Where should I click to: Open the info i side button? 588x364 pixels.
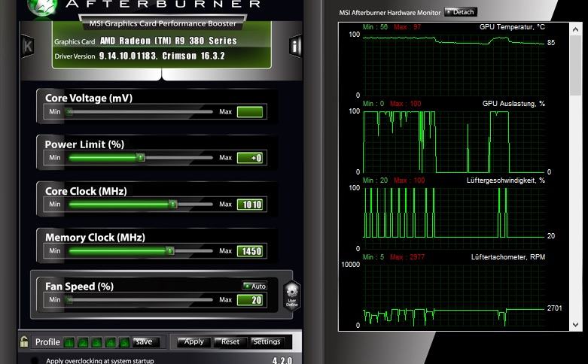pyautogui.click(x=295, y=47)
